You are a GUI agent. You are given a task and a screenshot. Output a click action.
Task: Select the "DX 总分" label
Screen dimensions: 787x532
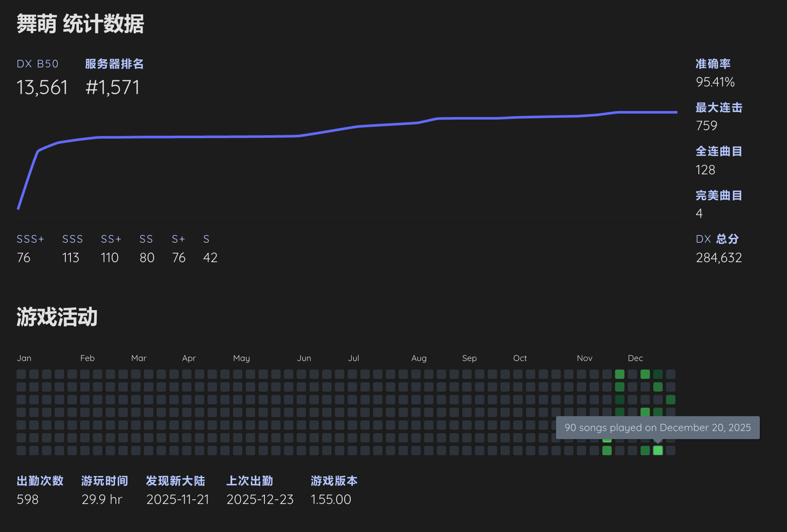point(717,239)
